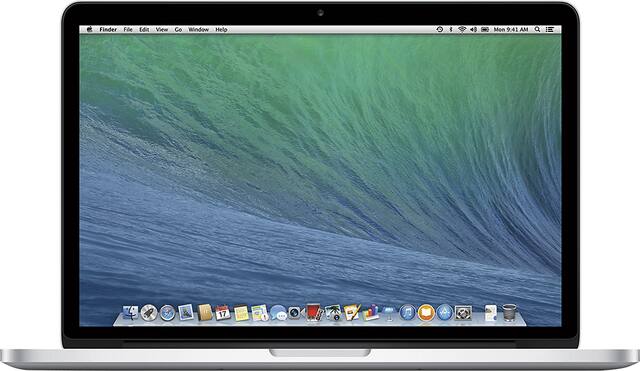Open FaceTime camera icon in Dock
The width and height of the screenshot is (640, 371).
[x=296, y=313]
